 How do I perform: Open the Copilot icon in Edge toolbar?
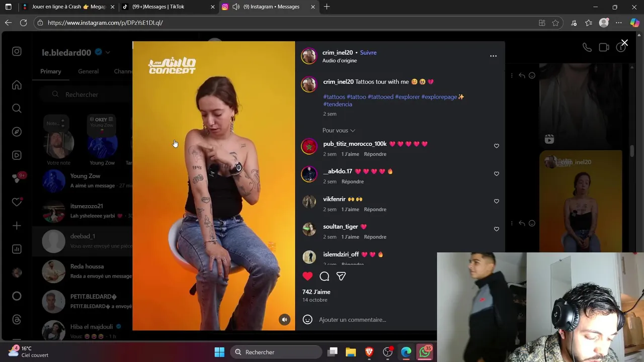tap(634, 23)
